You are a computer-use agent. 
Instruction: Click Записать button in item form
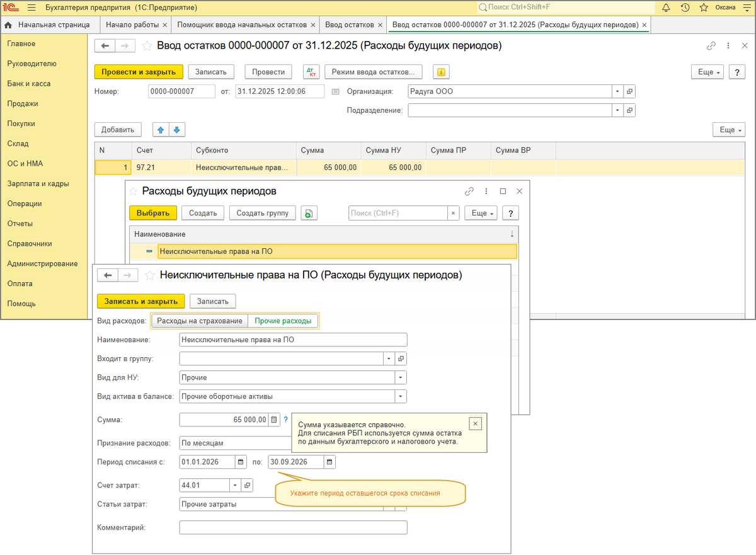214,301
